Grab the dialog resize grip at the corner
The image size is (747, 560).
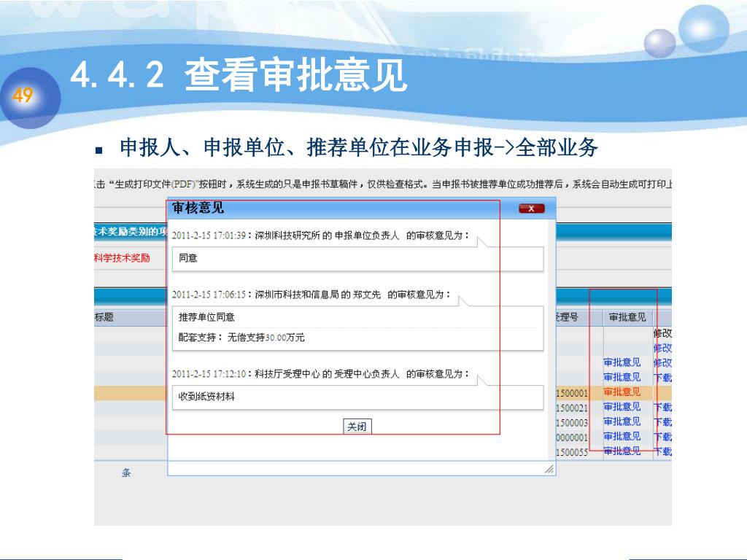(x=549, y=469)
